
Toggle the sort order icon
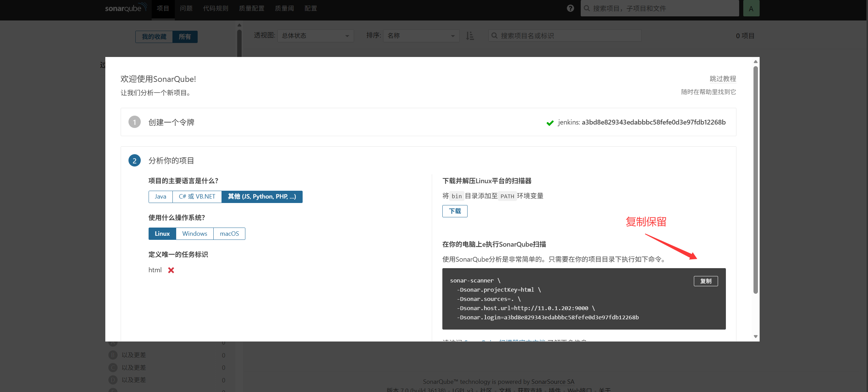click(470, 36)
